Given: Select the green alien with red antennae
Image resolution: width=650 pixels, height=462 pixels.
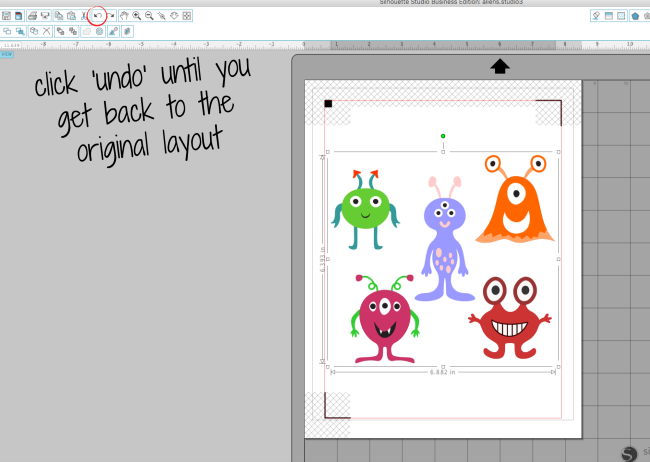Looking at the screenshot, I should click(x=365, y=209).
